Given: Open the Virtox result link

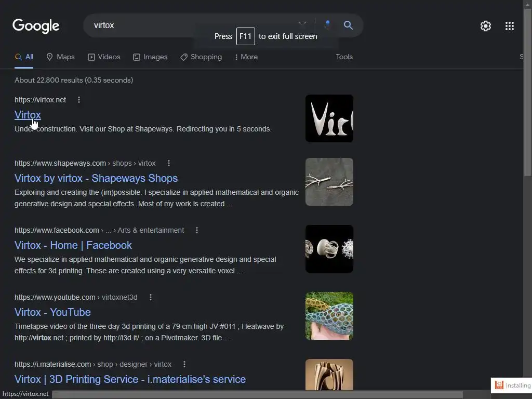Looking at the screenshot, I should pyautogui.click(x=28, y=115).
